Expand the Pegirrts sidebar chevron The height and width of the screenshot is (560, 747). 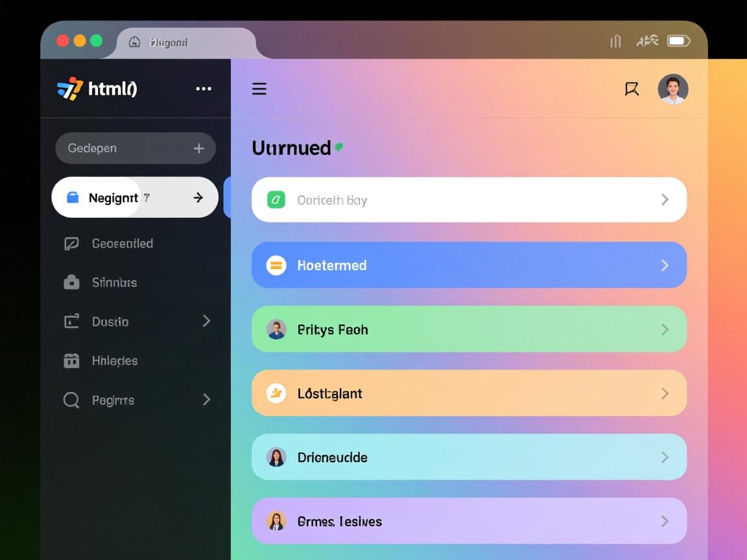pyautogui.click(x=206, y=400)
